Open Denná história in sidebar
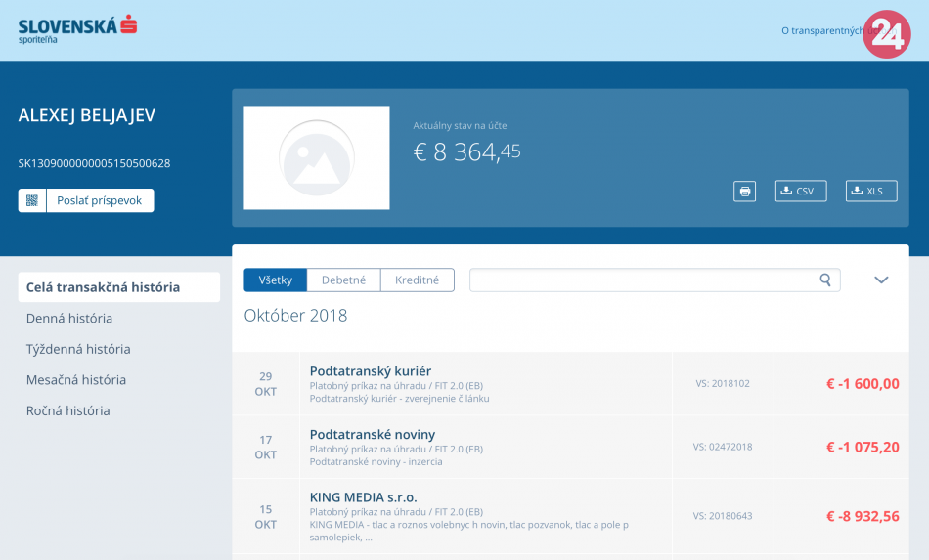This screenshot has width=929, height=560. pos(69,319)
